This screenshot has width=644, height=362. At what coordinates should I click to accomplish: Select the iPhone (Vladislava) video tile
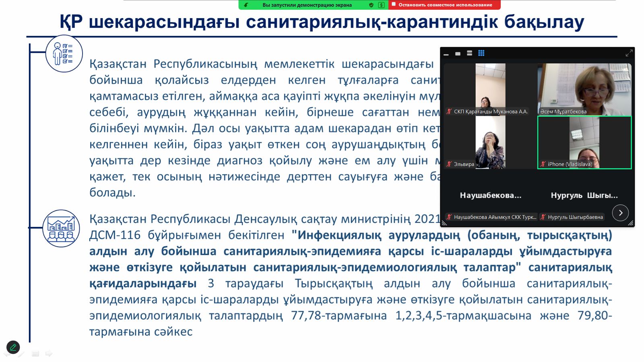coord(584,142)
